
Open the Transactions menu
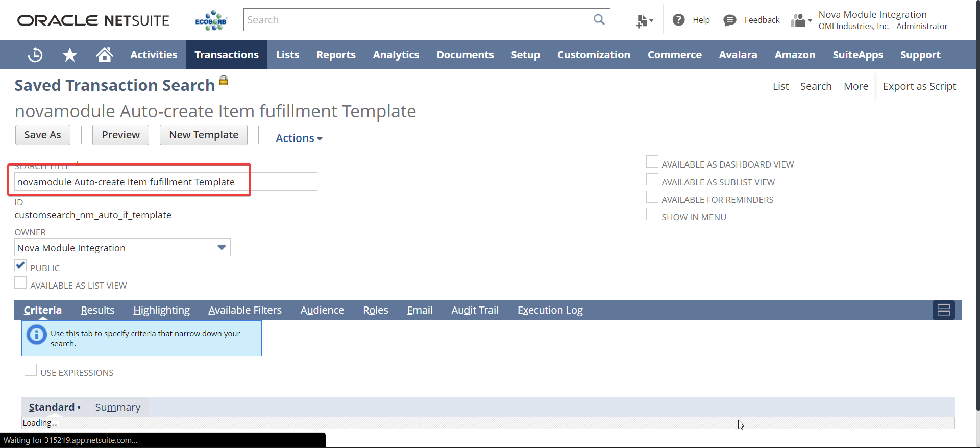point(227,55)
